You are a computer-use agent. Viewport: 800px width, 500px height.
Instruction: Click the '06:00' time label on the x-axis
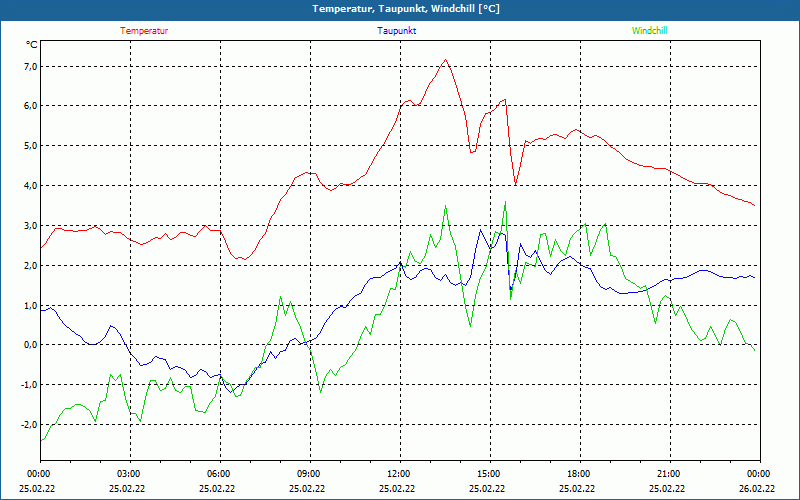pos(220,473)
